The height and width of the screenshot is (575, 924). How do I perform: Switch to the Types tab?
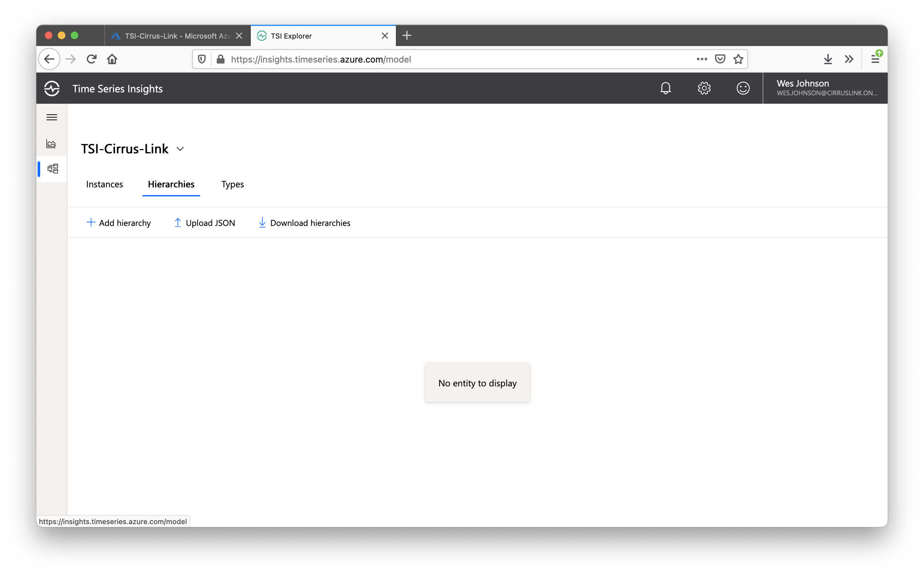[x=233, y=184]
